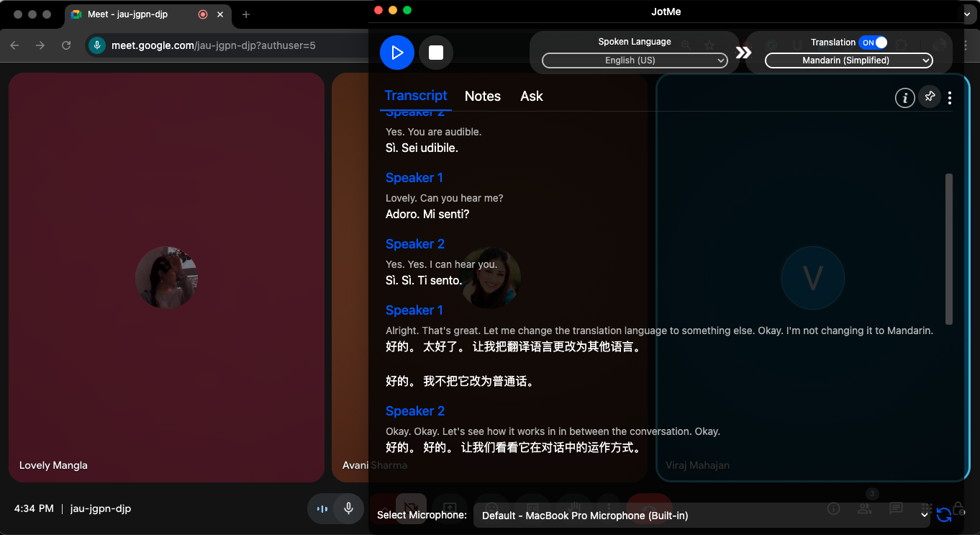Close the Meet browser tab

220,14
